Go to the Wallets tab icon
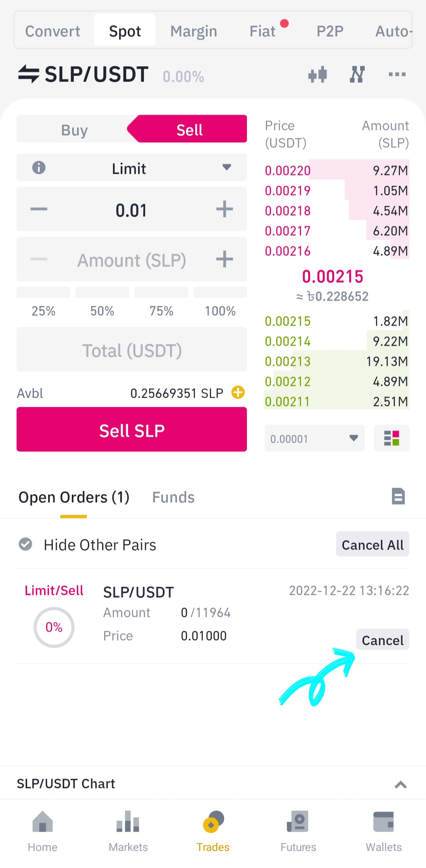This screenshot has width=426, height=868. click(383, 830)
